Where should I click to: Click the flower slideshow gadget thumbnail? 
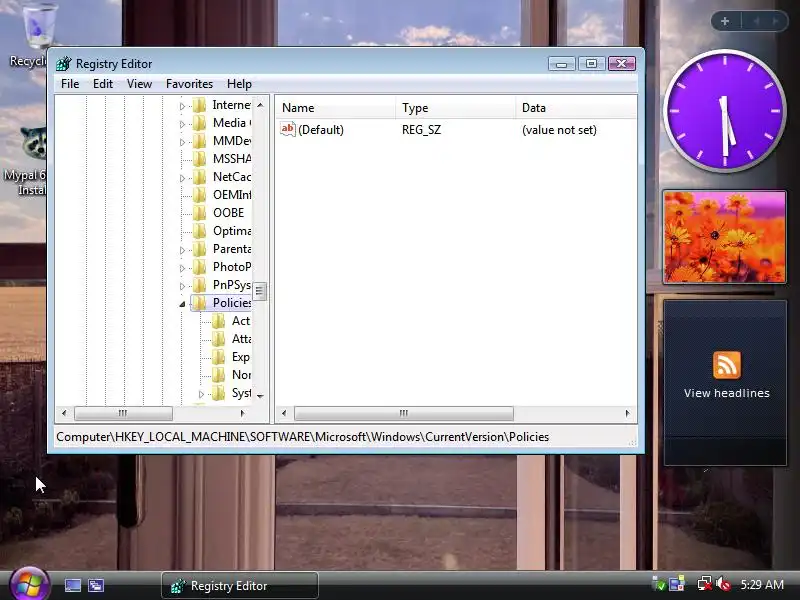(724, 237)
